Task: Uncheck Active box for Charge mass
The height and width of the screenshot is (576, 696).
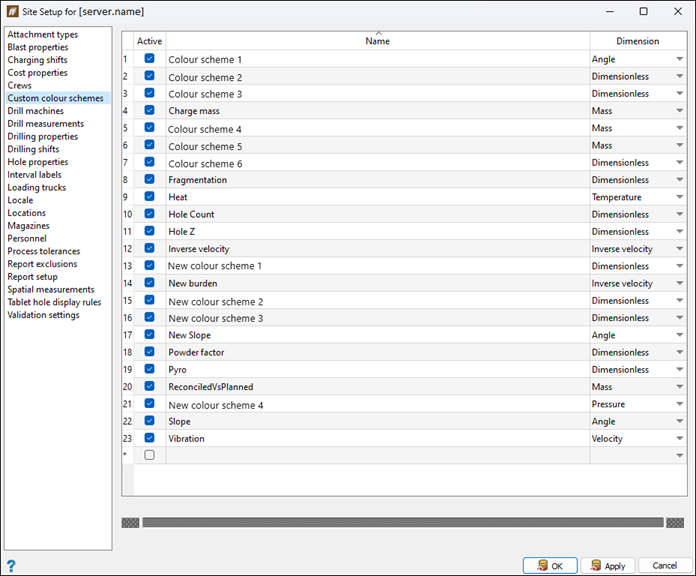Action: [149, 110]
